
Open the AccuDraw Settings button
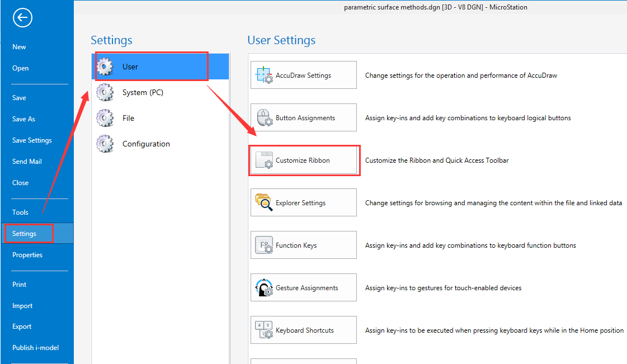304,75
